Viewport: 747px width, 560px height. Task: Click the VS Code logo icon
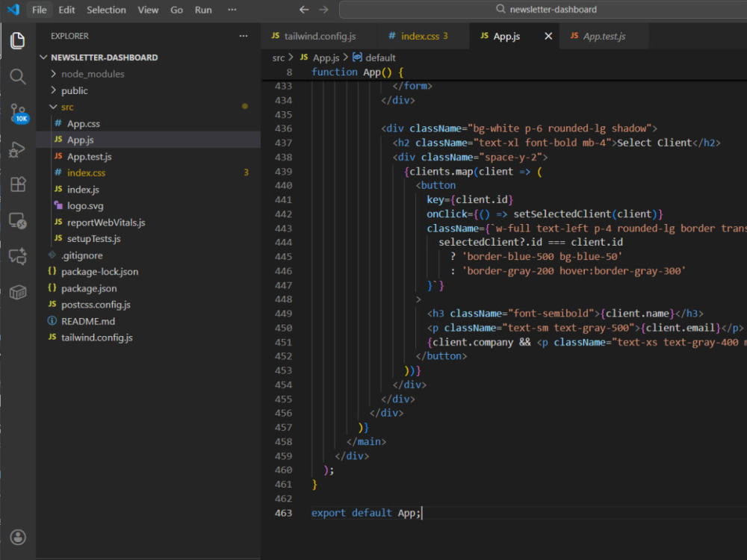coord(13,10)
